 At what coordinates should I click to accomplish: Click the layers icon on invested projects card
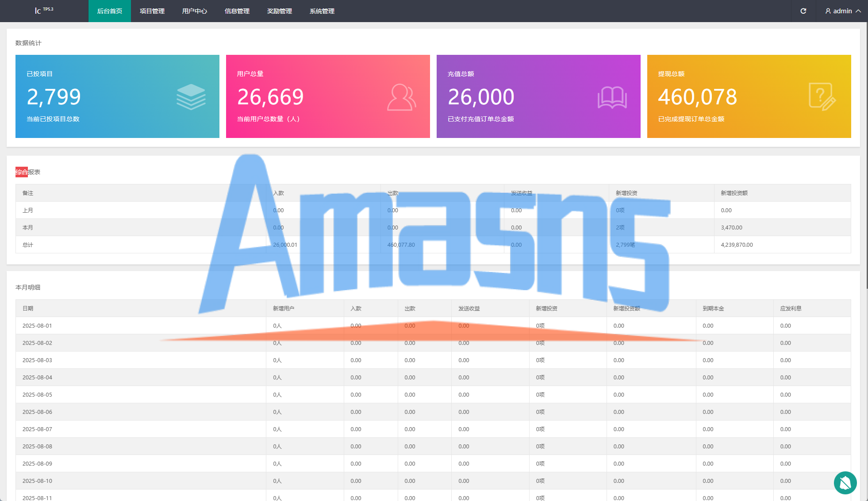(191, 97)
